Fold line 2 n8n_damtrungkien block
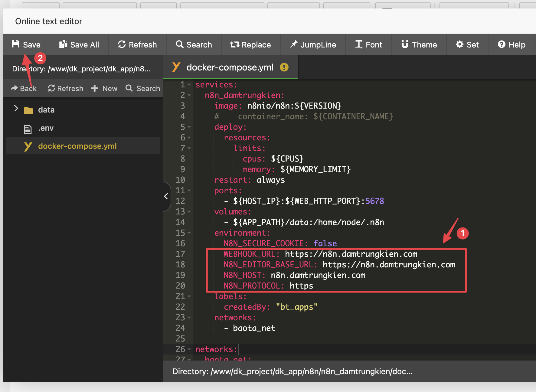 pyautogui.click(x=189, y=95)
